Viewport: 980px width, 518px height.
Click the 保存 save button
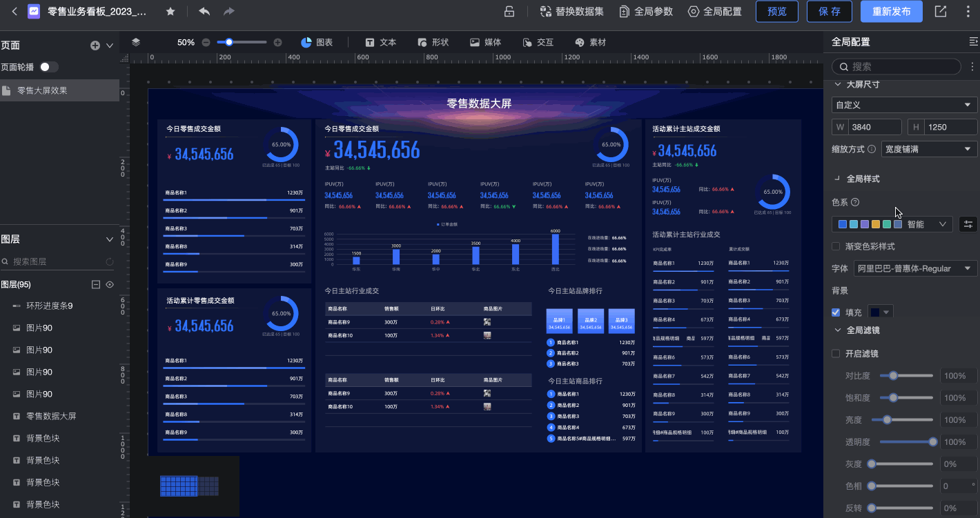click(x=830, y=12)
